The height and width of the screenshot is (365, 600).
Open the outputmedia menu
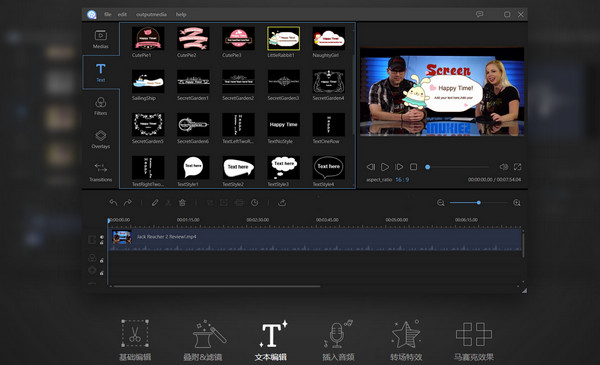click(x=151, y=15)
